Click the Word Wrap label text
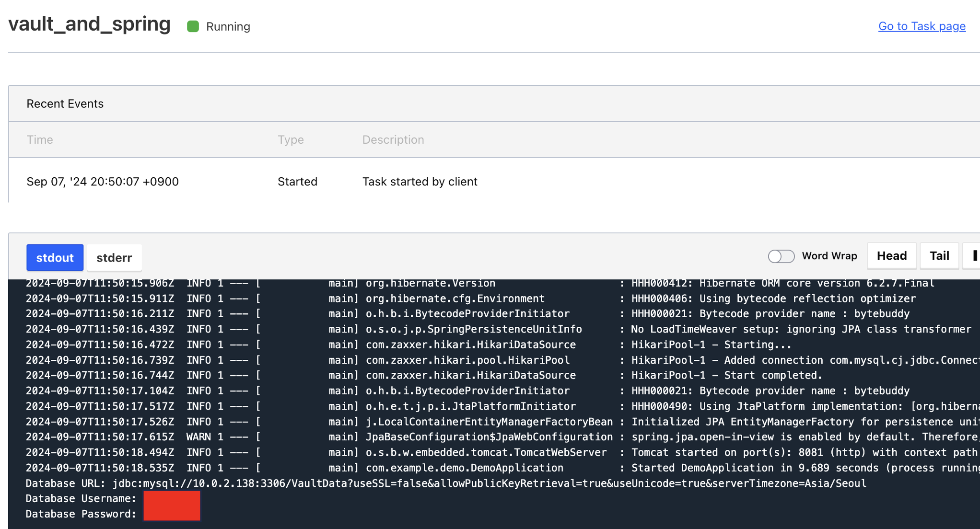The image size is (980, 529). tap(829, 256)
